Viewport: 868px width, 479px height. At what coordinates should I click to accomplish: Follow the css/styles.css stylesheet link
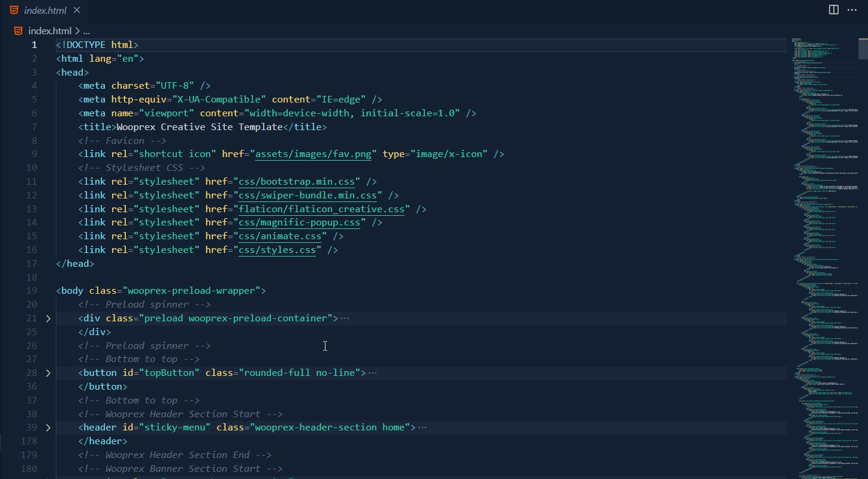[278, 249]
